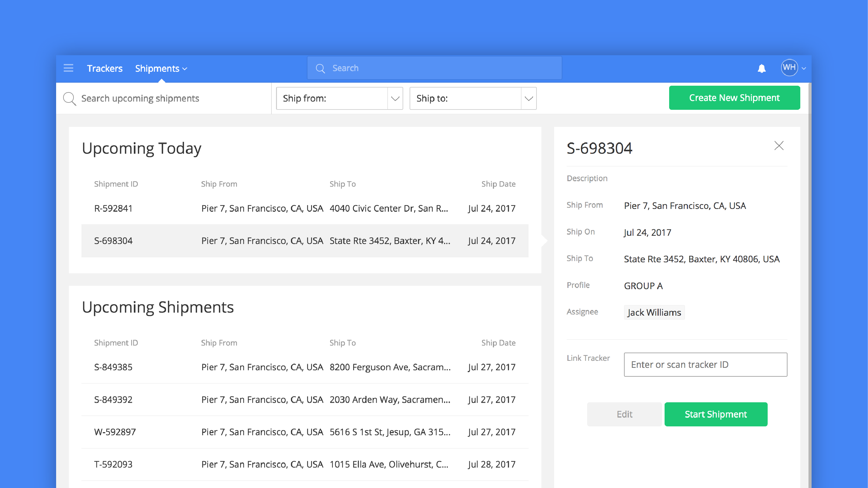Open the account menu chevron beside WH

coord(804,68)
